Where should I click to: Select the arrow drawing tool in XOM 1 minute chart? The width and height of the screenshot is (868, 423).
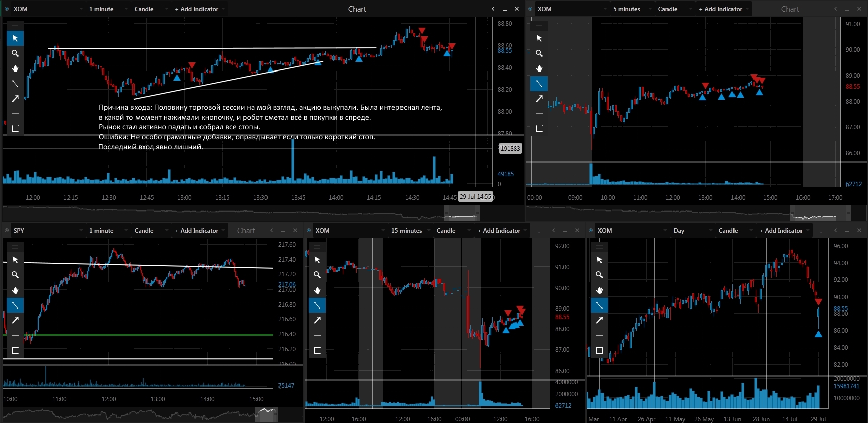click(15, 99)
